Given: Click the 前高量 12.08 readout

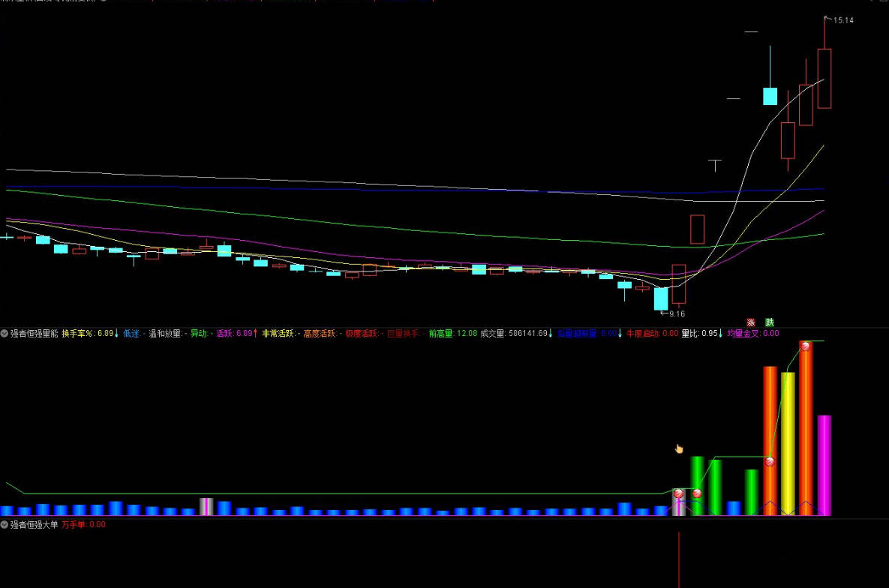Looking at the screenshot, I should tap(453, 334).
